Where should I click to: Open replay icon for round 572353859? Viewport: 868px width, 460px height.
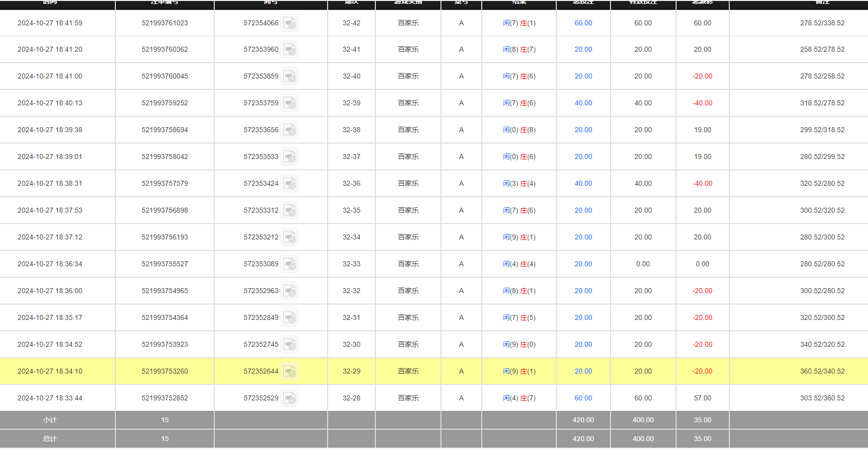click(289, 77)
